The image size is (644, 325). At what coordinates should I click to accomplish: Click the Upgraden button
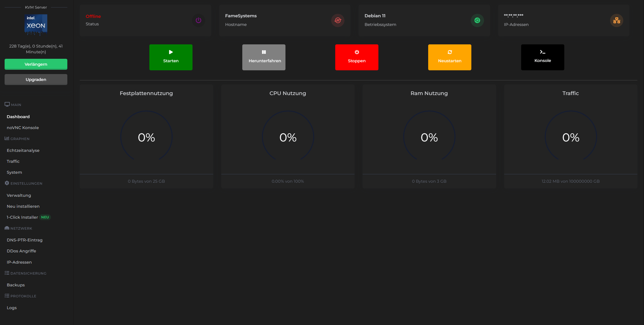pos(36,80)
